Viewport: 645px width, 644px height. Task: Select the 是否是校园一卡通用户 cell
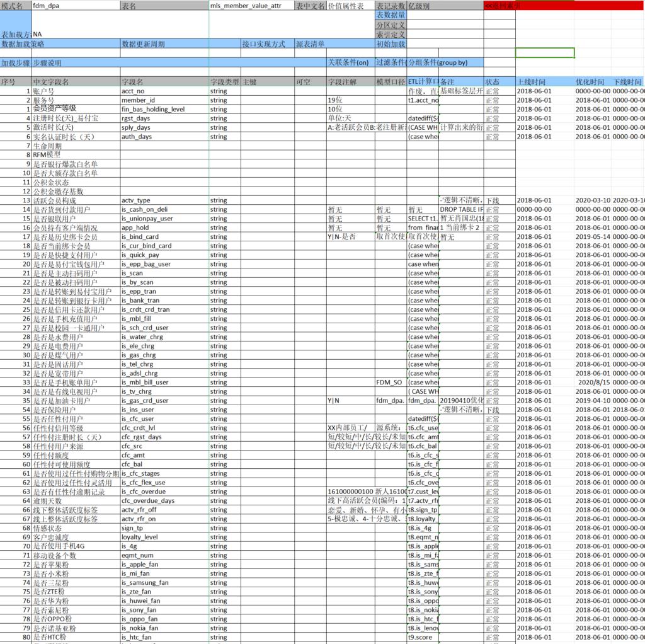pyautogui.click(x=76, y=328)
